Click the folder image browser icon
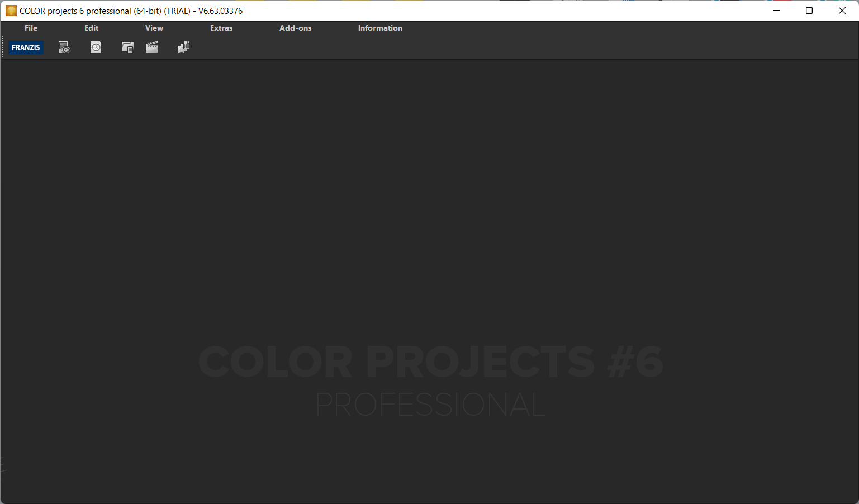Image resolution: width=859 pixels, height=504 pixels. click(128, 47)
